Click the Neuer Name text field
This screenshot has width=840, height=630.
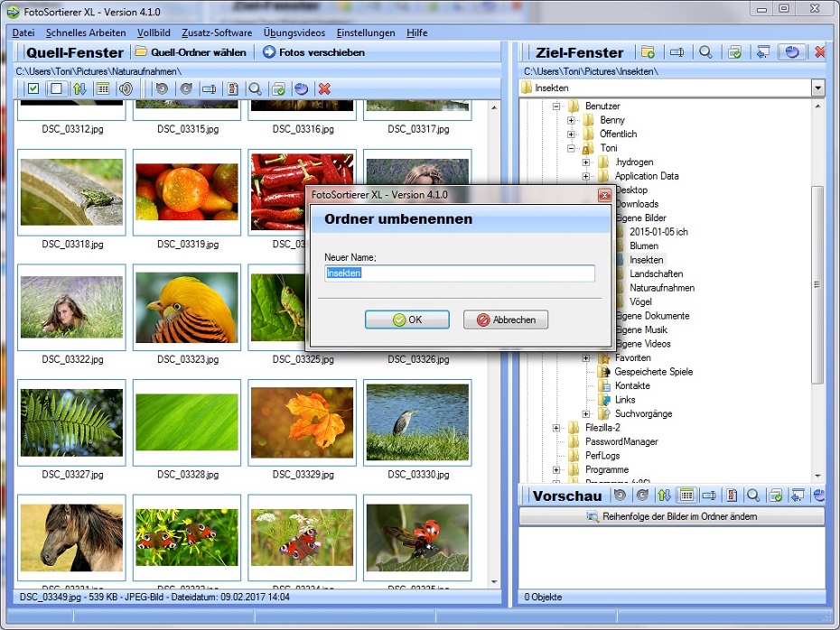(x=460, y=273)
